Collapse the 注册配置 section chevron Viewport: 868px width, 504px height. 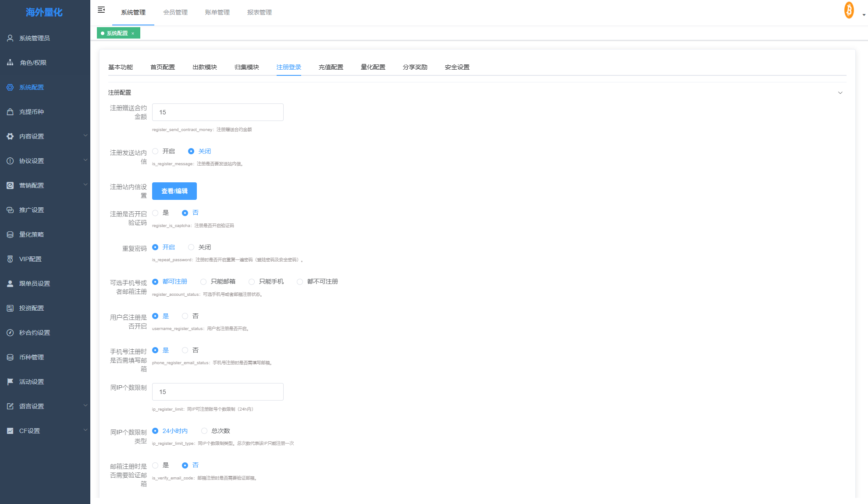coord(840,93)
